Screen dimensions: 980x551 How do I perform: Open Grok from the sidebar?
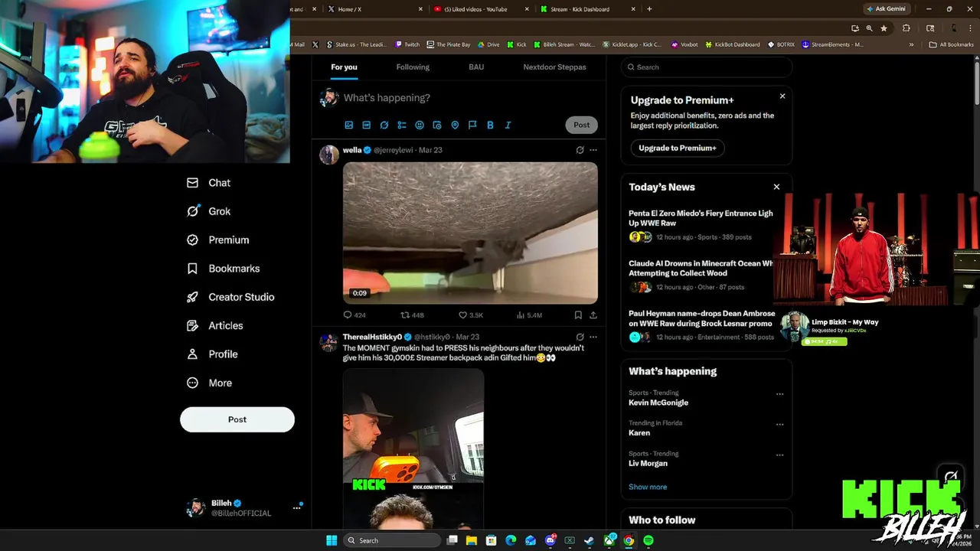point(208,211)
